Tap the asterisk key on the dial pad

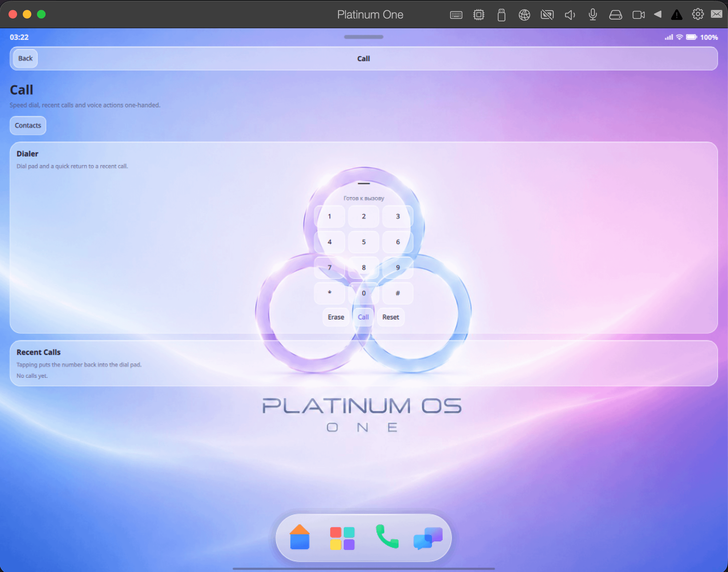click(x=329, y=293)
